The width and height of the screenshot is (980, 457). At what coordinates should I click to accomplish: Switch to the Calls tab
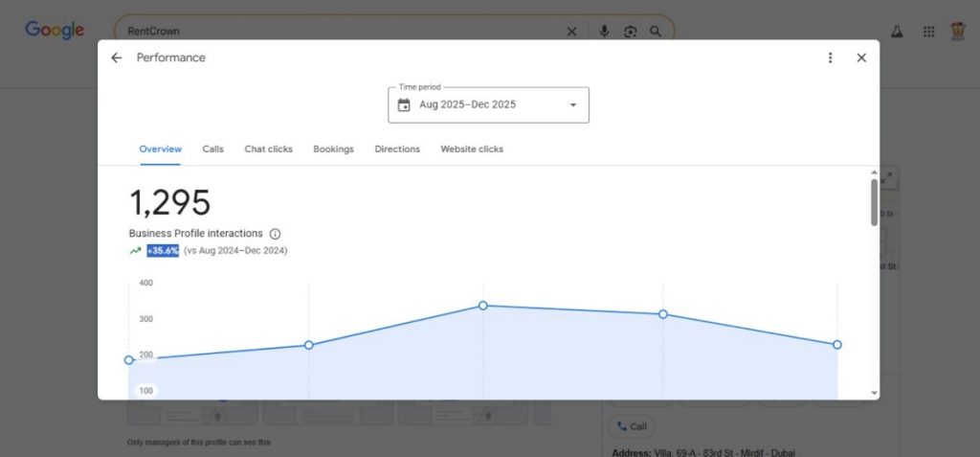(x=212, y=149)
